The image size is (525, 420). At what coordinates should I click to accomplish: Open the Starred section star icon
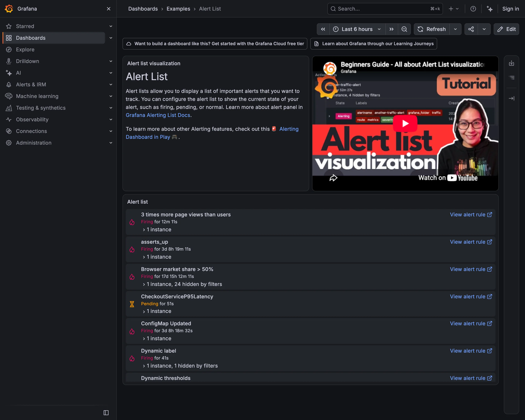9,26
